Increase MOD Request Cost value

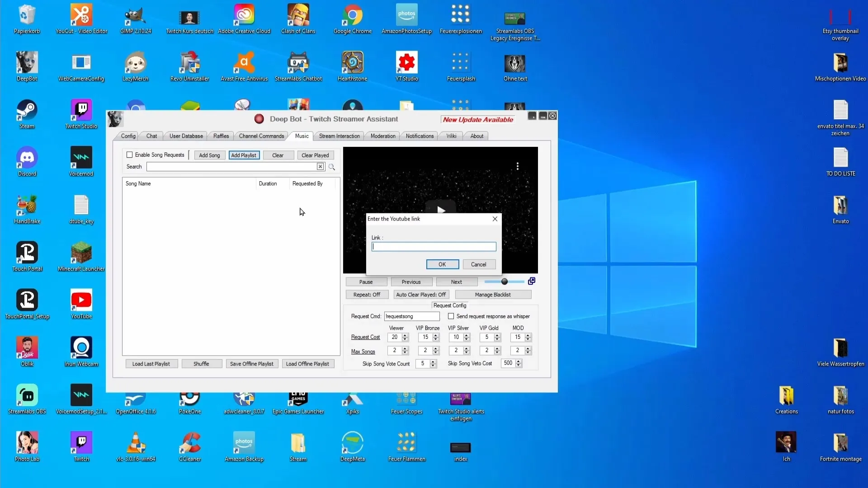(x=528, y=335)
